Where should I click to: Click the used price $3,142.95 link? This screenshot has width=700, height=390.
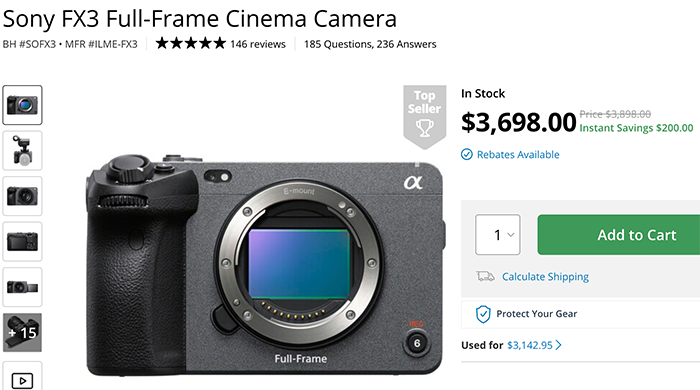[x=530, y=345]
